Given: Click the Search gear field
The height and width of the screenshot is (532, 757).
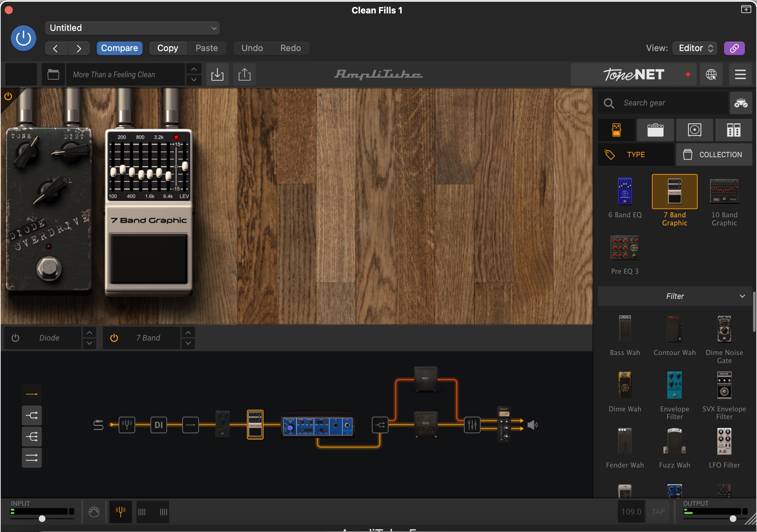Looking at the screenshot, I should pyautogui.click(x=663, y=103).
